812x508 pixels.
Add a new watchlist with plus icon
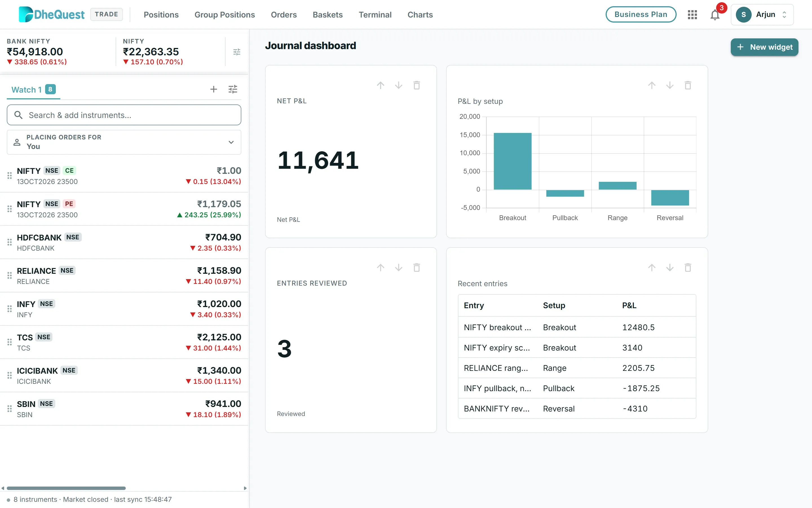pyautogui.click(x=214, y=89)
